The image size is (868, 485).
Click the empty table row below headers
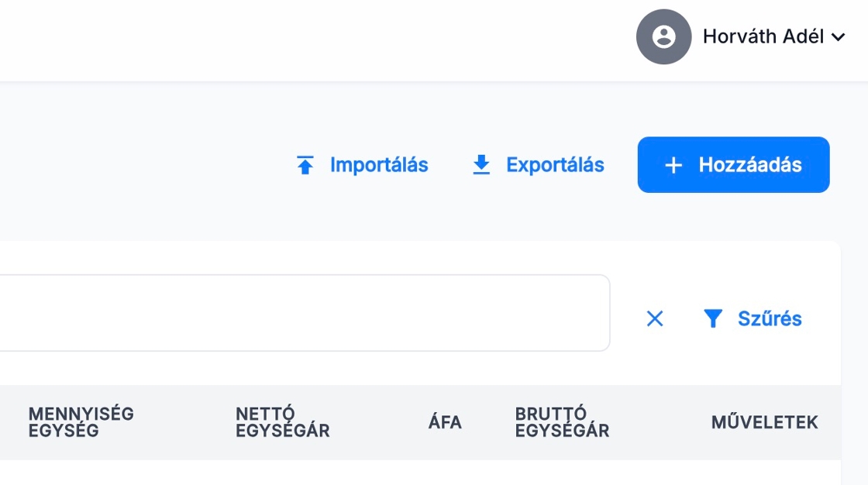418,473
